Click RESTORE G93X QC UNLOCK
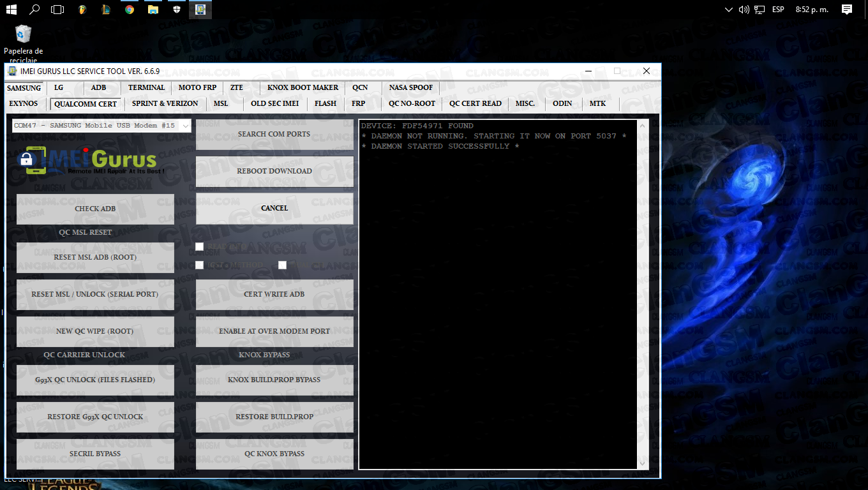 (95, 417)
